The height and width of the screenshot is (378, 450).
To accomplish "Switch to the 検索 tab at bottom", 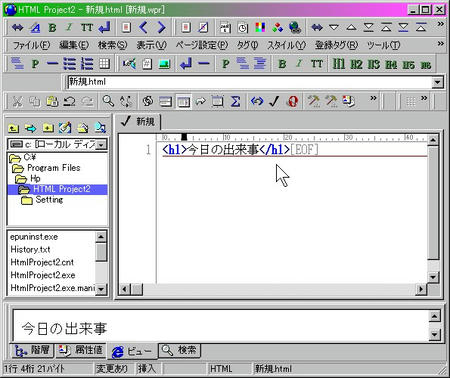I will point(180,350).
